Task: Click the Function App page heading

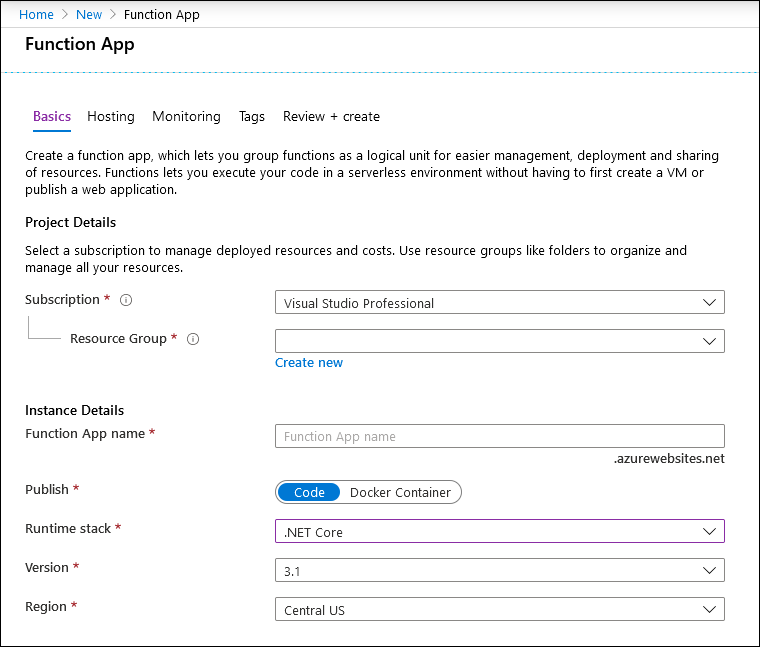Action: [x=80, y=44]
